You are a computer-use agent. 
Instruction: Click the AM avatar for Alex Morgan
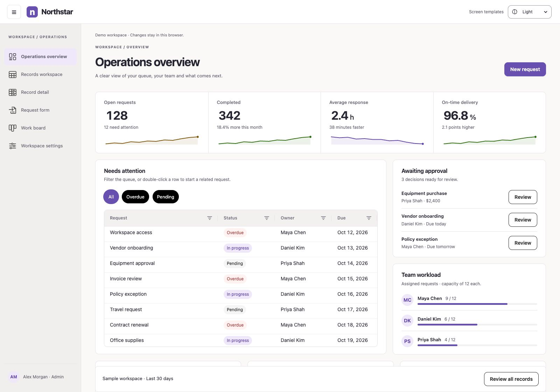click(x=14, y=377)
